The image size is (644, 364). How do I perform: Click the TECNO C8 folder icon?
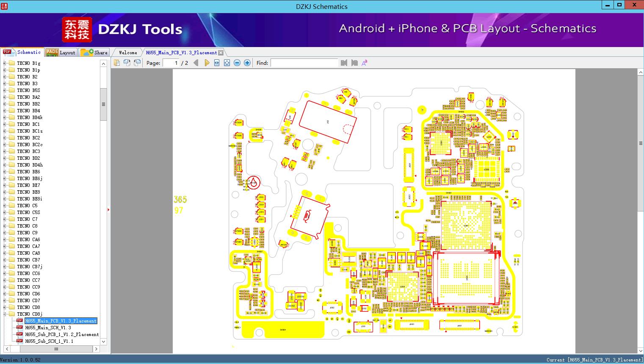(12, 226)
